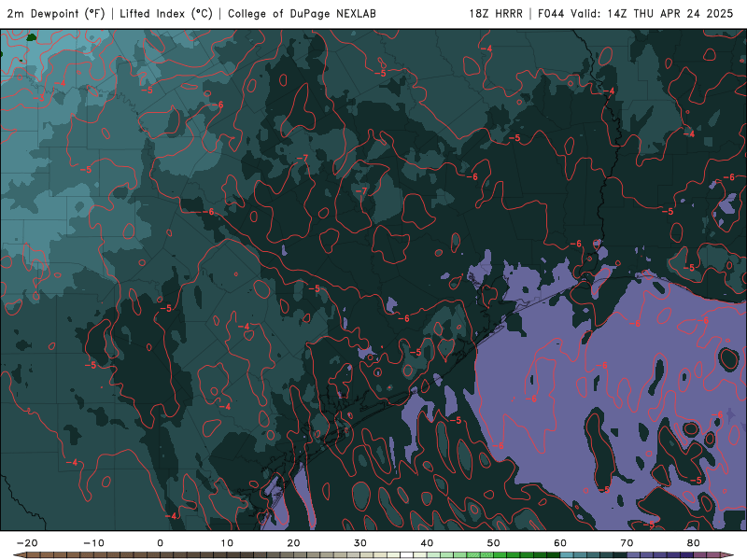Click the '-10' color bar label
747x560 pixels.
click(94, 543)
